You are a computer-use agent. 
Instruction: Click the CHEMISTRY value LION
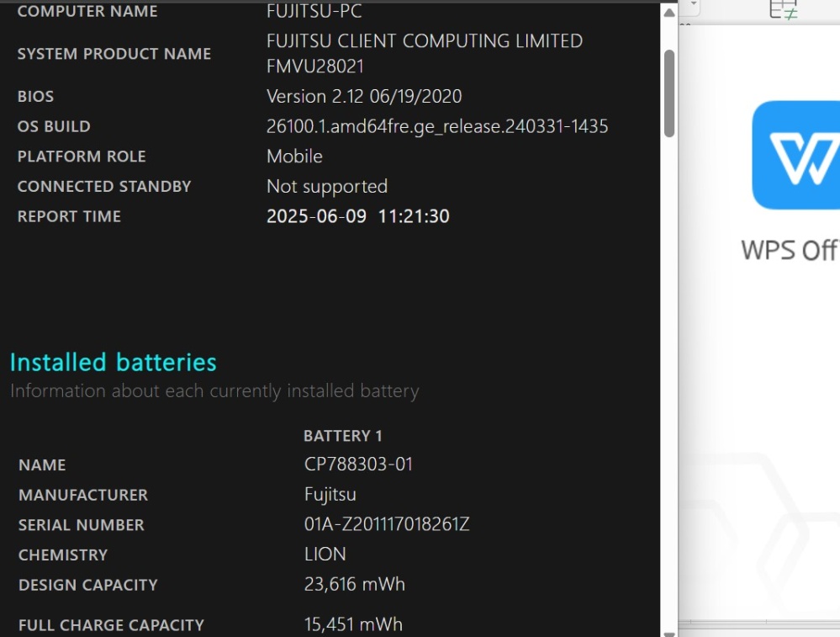325,554
